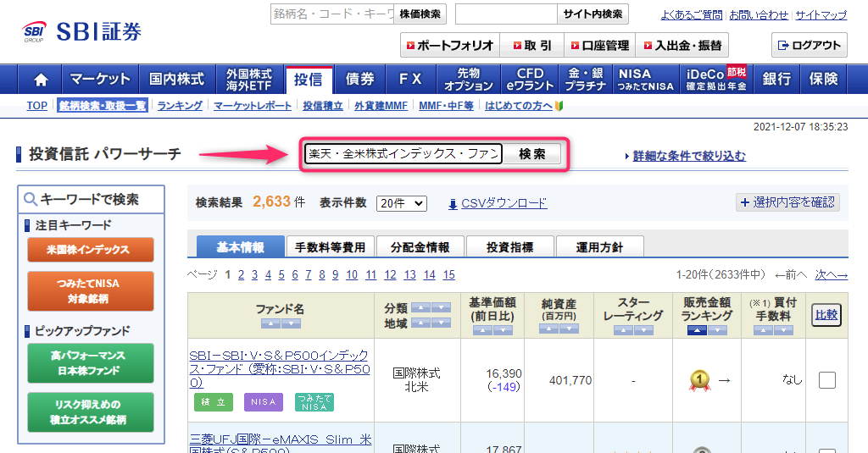Sort スターレーティング descending arrow
Image resolution: width=868 pixels, height=453 pixels.
point(644,330)
